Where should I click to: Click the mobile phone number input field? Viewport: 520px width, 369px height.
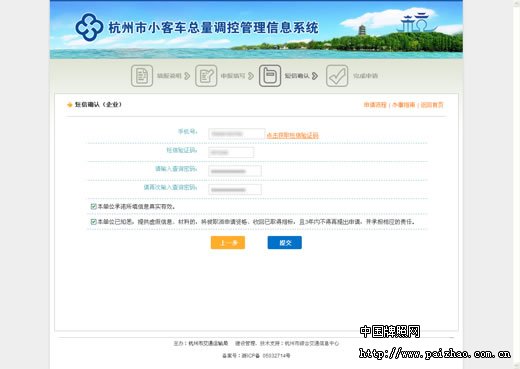point(237,134)
